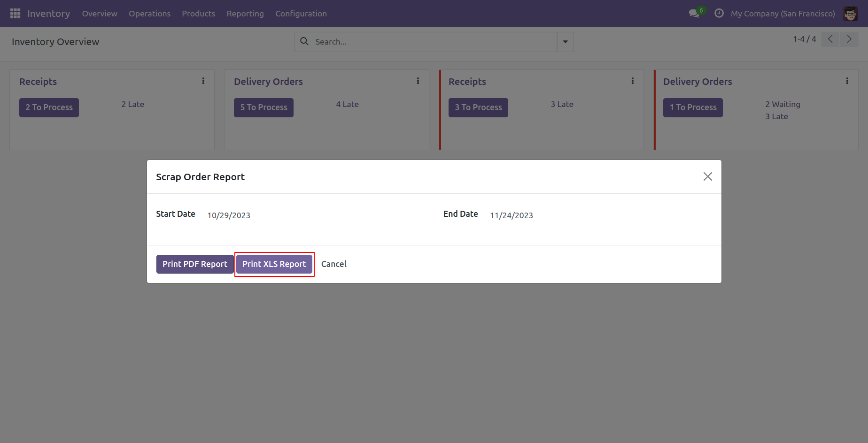This screenshot has height=443, width=868.
Task: Open the Overview menu
Action: [100, 14]
